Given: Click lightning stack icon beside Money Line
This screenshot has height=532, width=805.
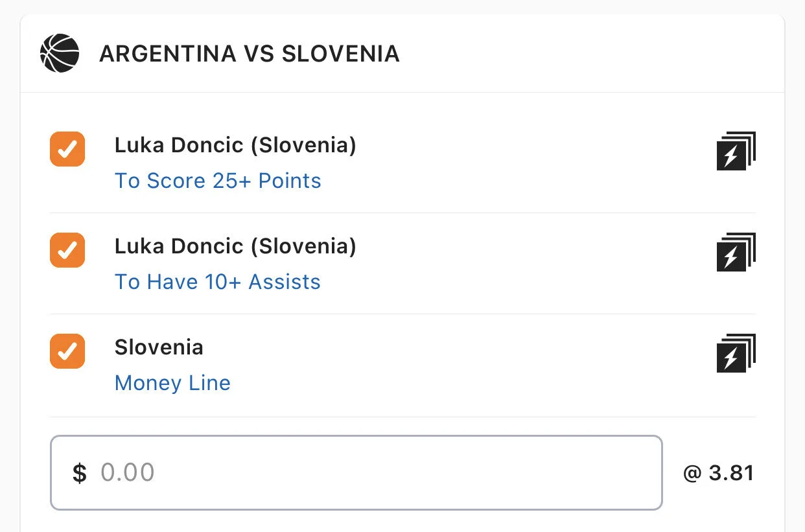Looking at the screenshot, I should (x=736, y=353).
